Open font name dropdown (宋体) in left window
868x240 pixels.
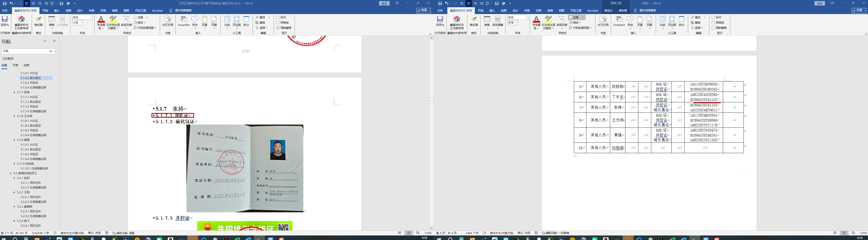[91, 17]
